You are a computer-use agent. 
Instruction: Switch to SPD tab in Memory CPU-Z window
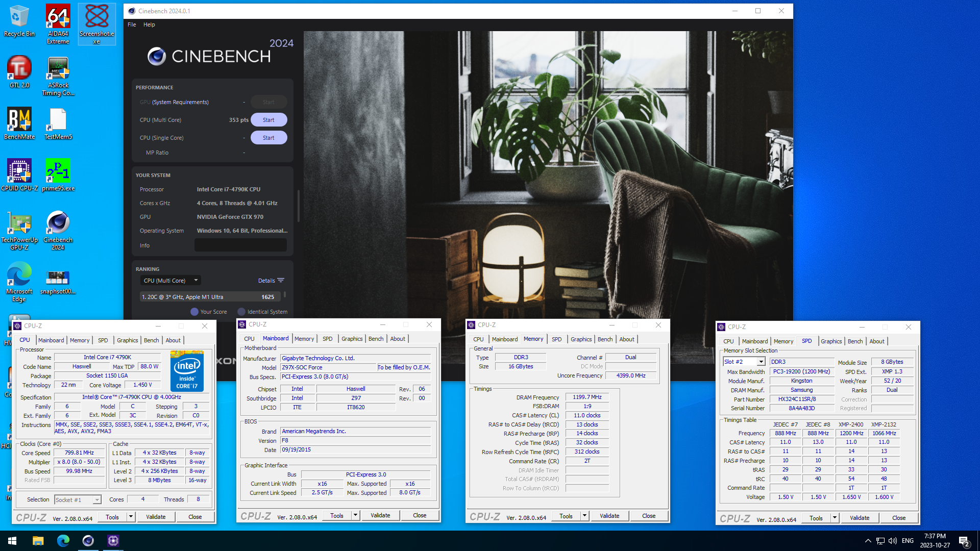556,339
